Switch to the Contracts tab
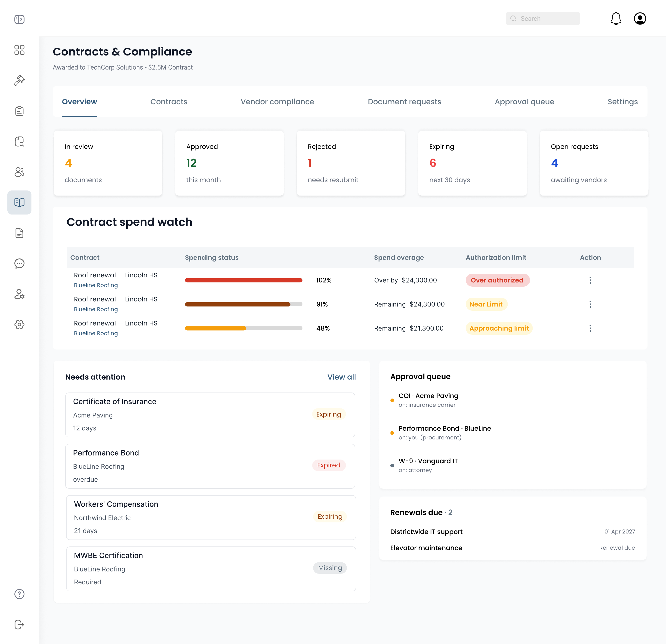666x644 pixels. pos(169,102)
